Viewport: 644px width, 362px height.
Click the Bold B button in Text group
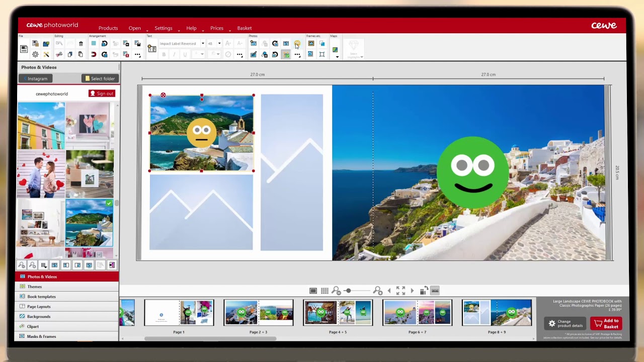click(164, 54)
